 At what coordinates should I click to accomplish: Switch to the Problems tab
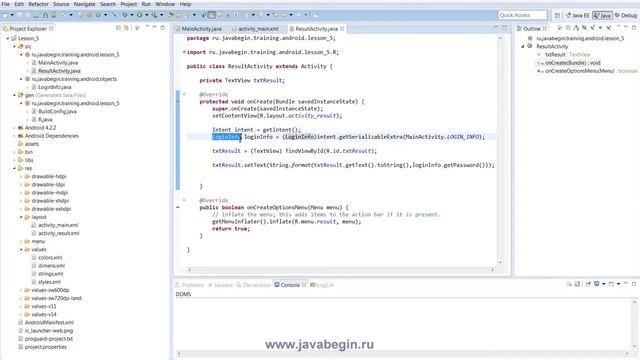(189, 285)
